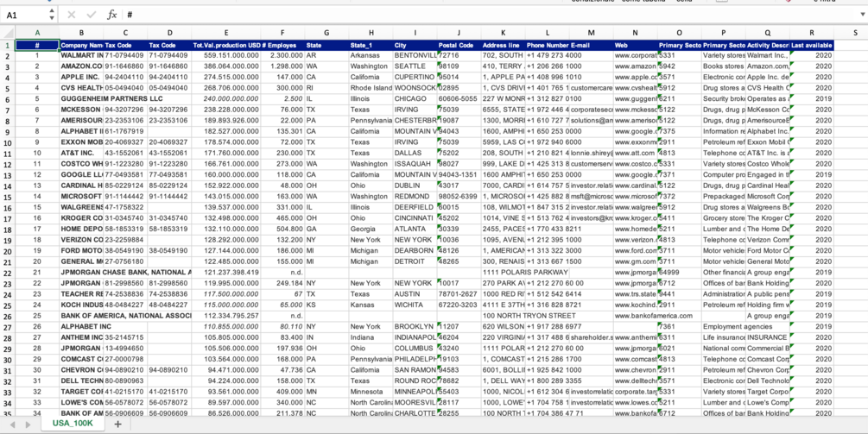This screenshot has height=434, width=868.
Task: Click the 'ALPHABET INC' cell in row 27
Action: (x=81, y=327)
